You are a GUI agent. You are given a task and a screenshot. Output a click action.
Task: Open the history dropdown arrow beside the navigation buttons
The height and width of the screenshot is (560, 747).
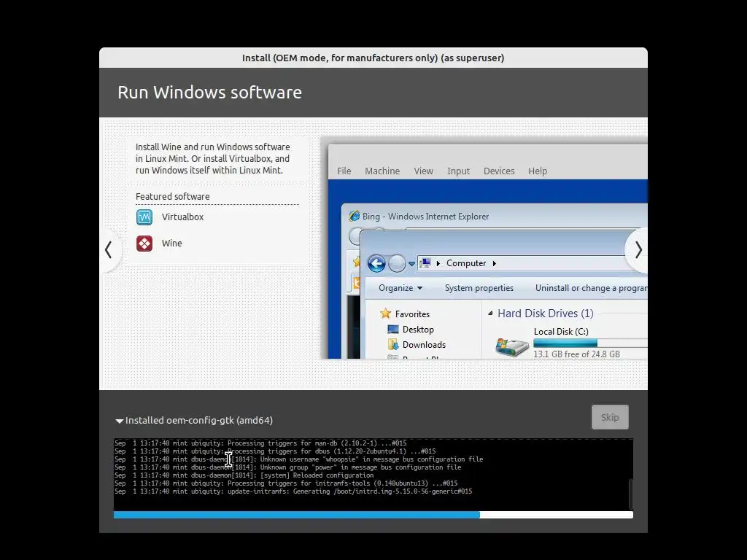click(x=411, y=263)
